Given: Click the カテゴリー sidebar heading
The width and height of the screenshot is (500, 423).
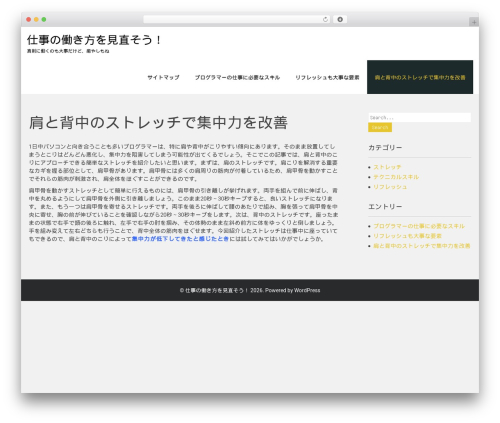Looking at the screenshot, I should point(385,148).
